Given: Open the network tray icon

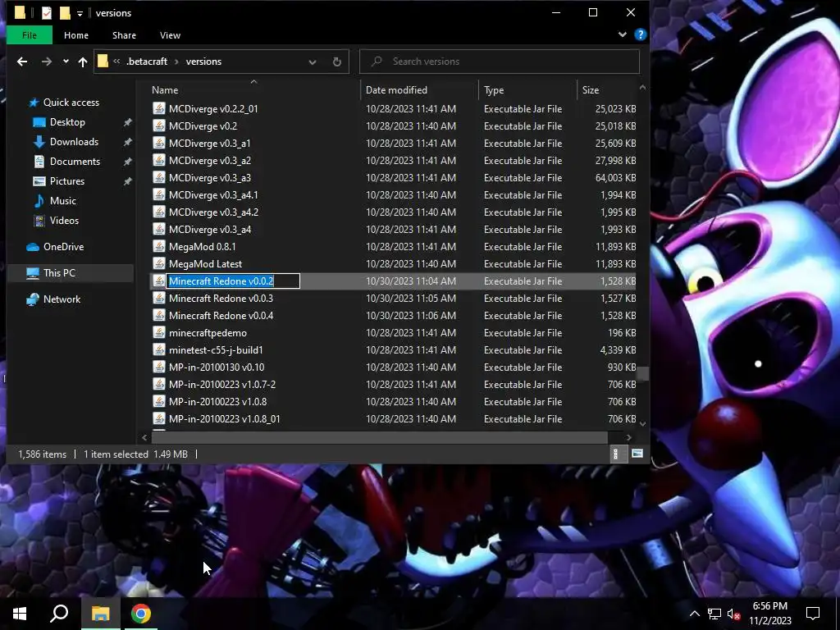Looking at the screenshot, I should [x=714, y=614].
